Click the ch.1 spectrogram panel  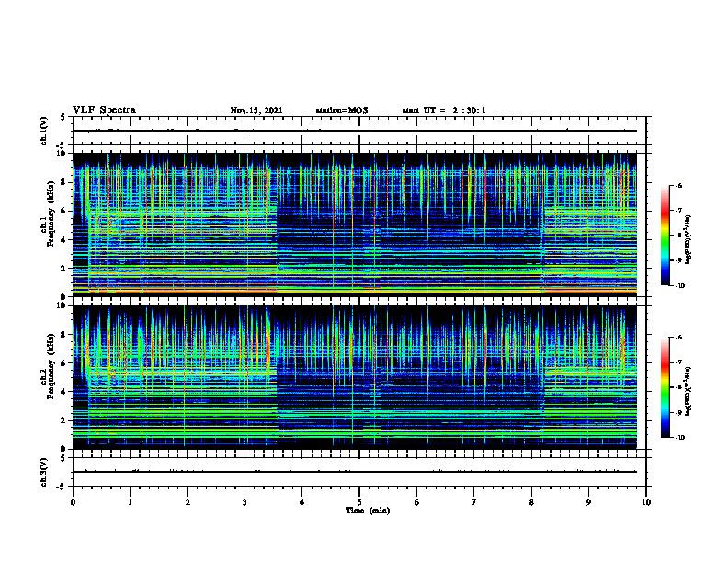pyautogui.click(x=354, y=224)
